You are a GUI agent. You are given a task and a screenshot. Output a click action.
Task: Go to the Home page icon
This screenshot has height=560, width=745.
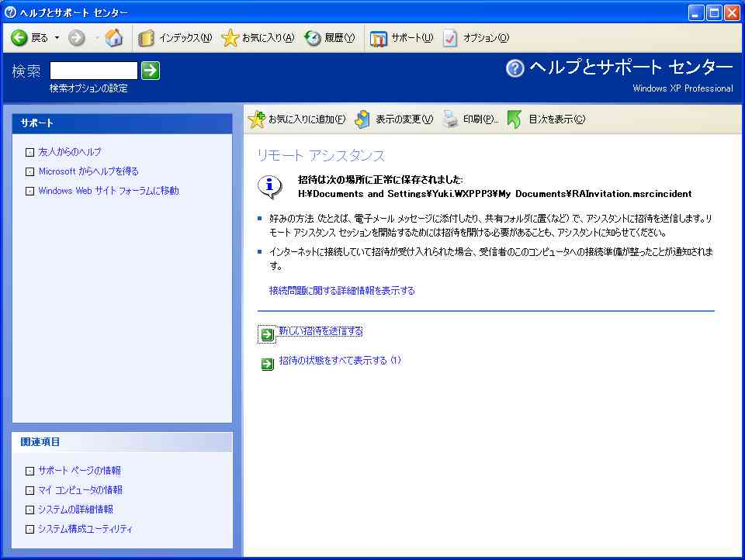113,37
